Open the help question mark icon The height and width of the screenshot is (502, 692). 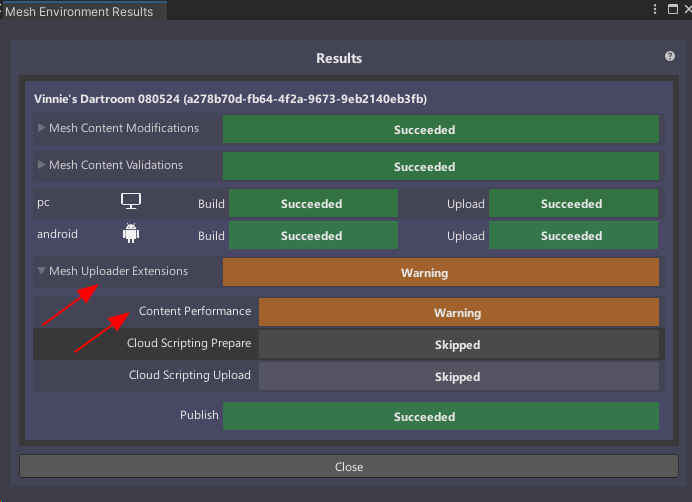(x=669, y=56)
